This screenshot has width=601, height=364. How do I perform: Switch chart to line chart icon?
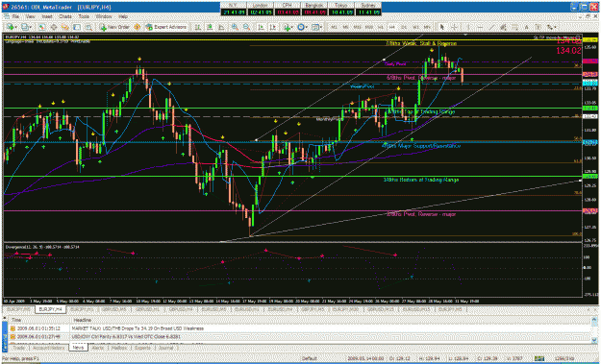pos(221,27)
